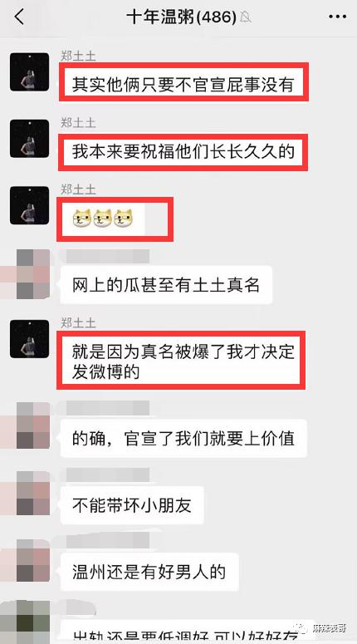Select message 就是因为真名被爆了我才决定发微博的
This screenshot has height=644, width=357.
pyautogui.click(x=181, y=360)
